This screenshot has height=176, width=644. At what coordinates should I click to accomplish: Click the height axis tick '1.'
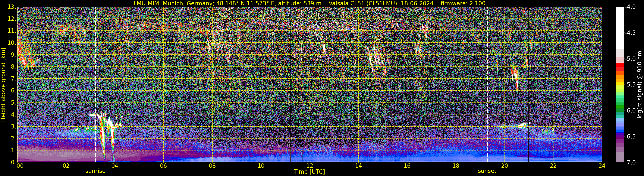(13, 151)
